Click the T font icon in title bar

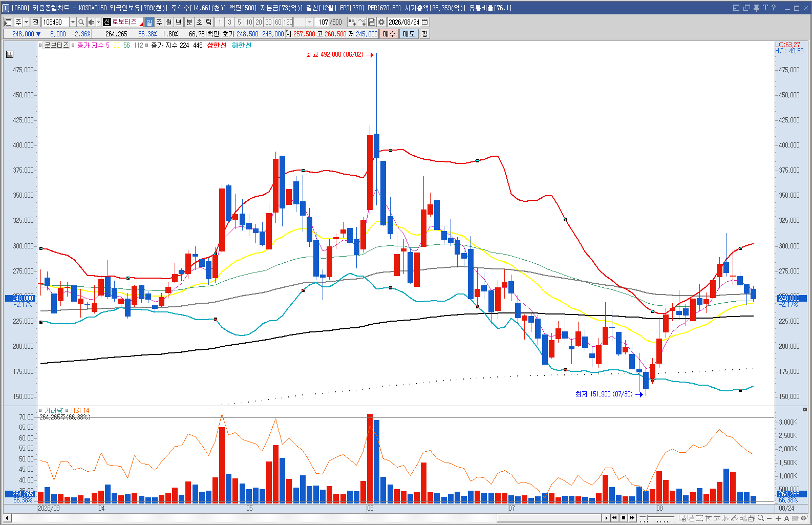point(765,8)
